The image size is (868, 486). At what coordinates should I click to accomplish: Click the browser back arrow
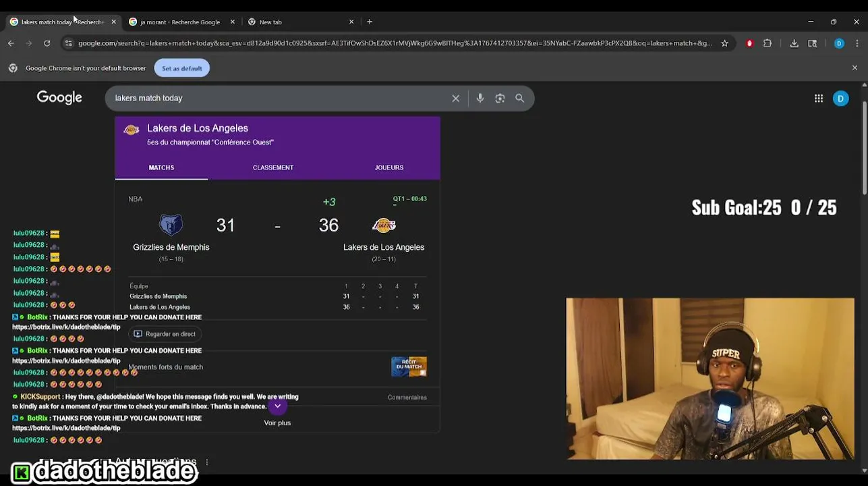point(11,43)
